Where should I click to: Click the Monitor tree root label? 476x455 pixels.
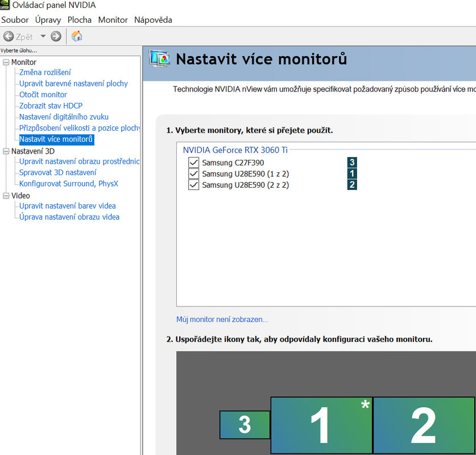point(24,62)
